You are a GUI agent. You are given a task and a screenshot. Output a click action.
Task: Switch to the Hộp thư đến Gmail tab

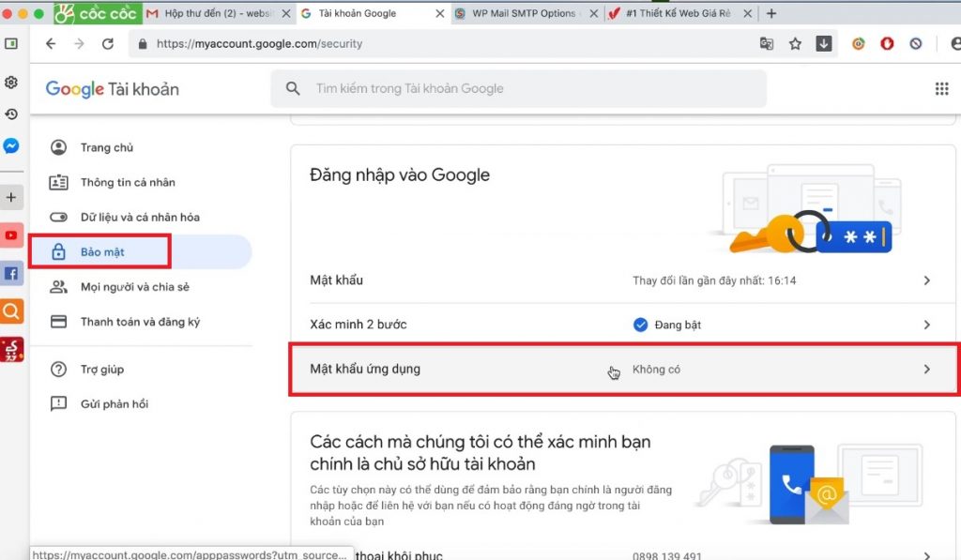click(217, 14)
